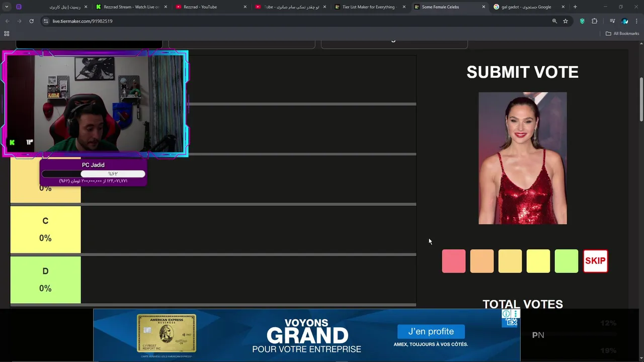Image resolution: width=644 pixels, height=362 pixels.
Task: Click the AdChoices info icon on the ad
Action: (x=506, y=314)
